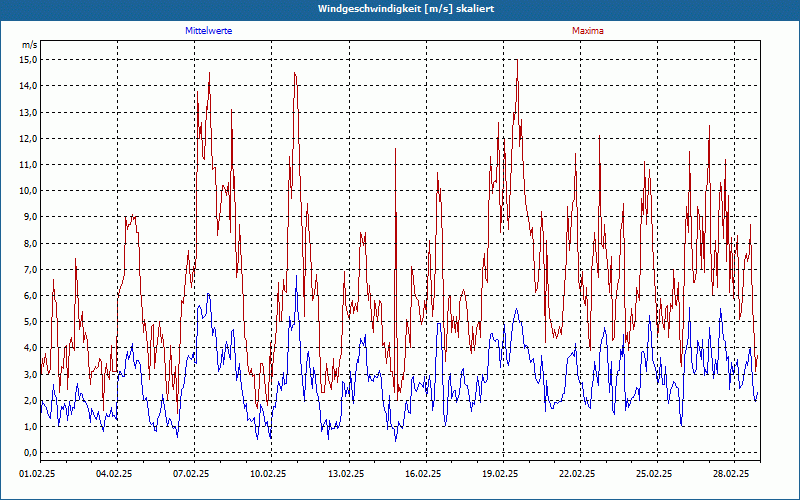Select the red 'Maxima' legend label
The height and width of the screenshot is (500, 800).
[588, 31]
